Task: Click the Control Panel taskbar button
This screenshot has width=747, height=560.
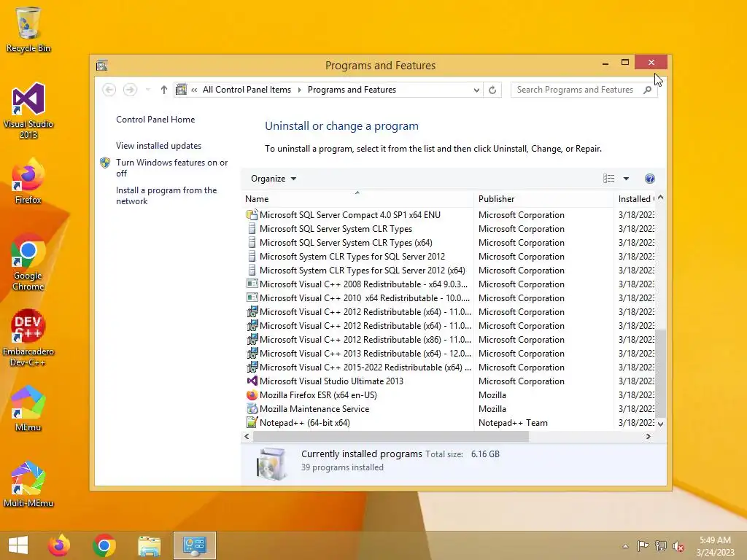Action: click(194, 545)
